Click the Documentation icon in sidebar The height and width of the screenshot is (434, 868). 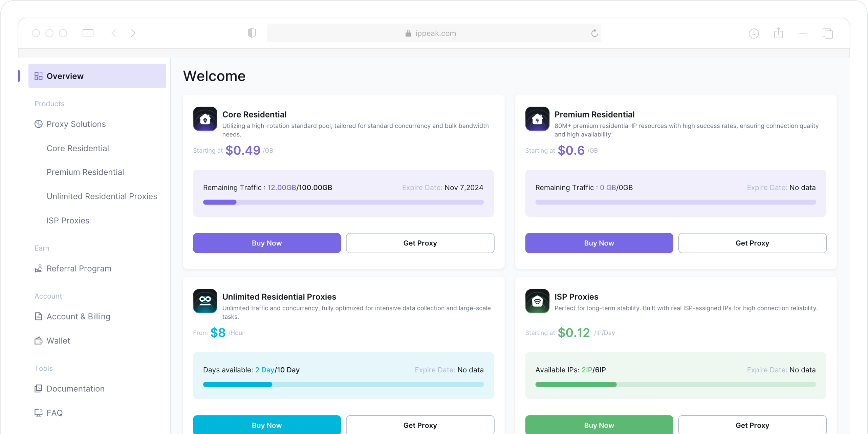pos(38,388)
